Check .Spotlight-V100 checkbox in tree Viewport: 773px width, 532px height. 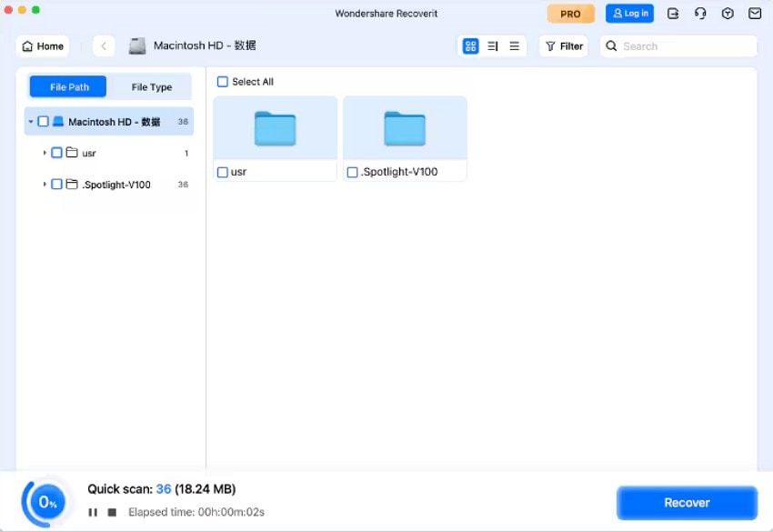point(56,185)
